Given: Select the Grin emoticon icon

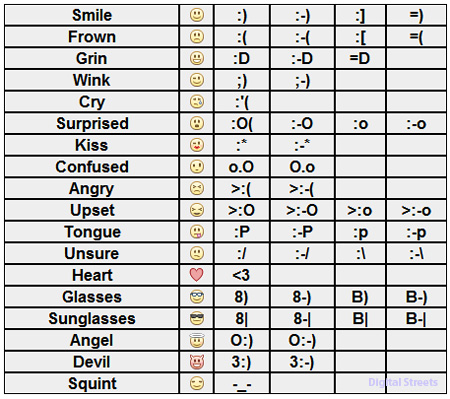Looking at the screenshot, I should point(197,58).
